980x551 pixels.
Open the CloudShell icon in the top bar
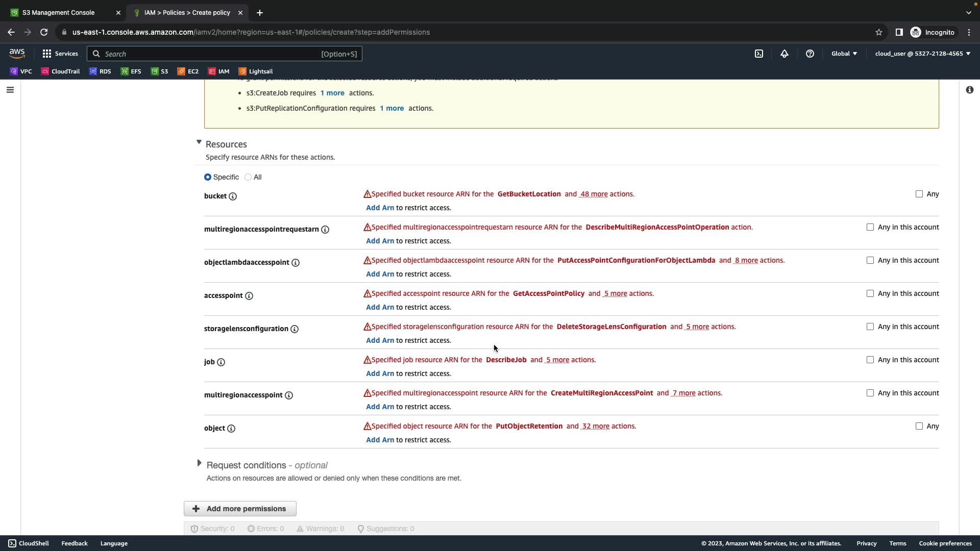point(759,54)
